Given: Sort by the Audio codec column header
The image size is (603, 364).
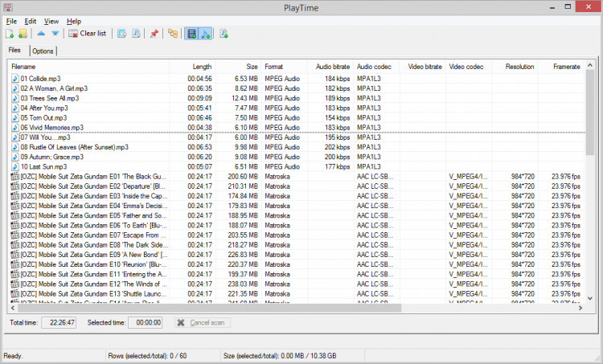Looking at the screenshot, I should pos(377,67).
